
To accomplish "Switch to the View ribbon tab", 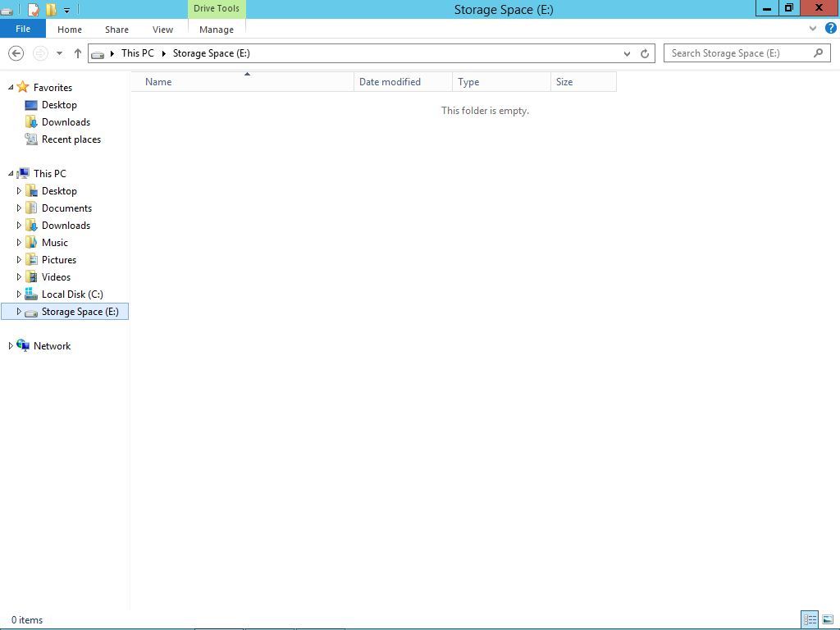I will pyautogui.click(x=162, y=30).
